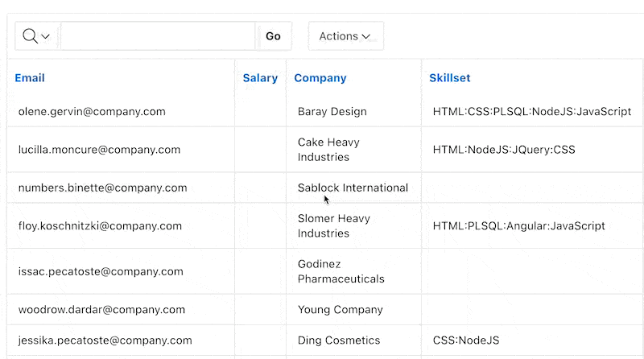Open the Skillset column header menu
The height and width of the screenshot is (359, 644).
click(450, 78)
